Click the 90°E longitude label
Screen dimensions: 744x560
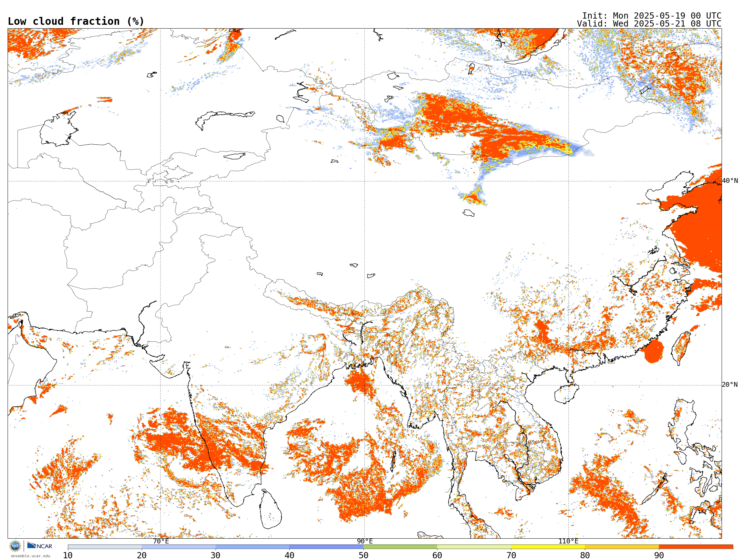365,541
